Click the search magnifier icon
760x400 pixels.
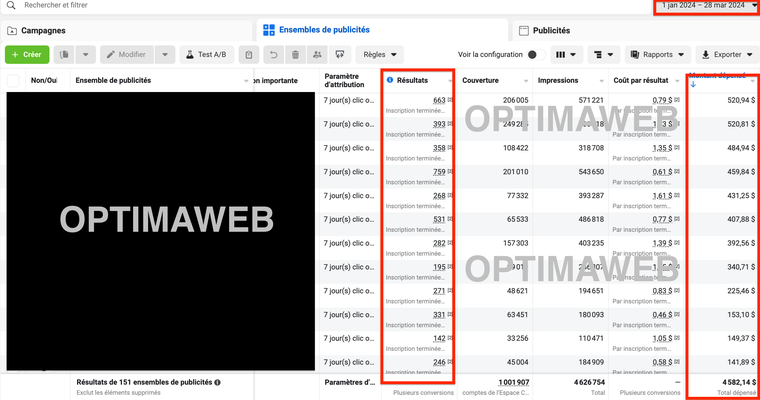(11, 5)
